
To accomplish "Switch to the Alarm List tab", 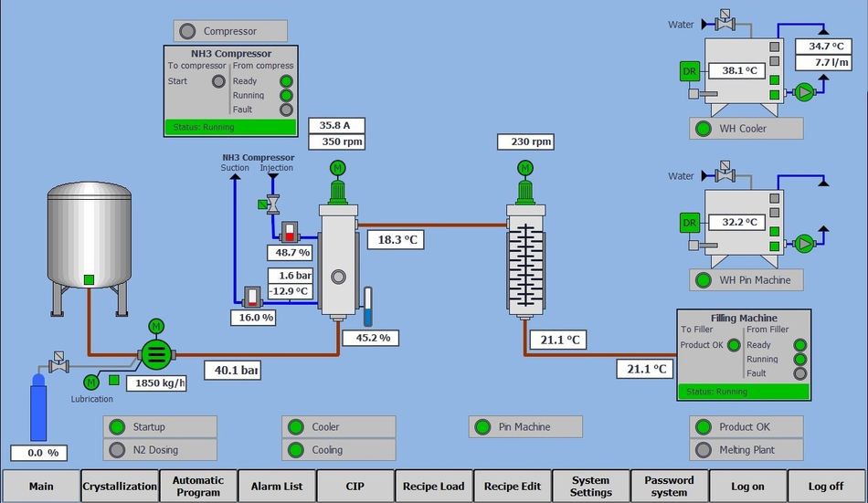I will tap(276, 487).
